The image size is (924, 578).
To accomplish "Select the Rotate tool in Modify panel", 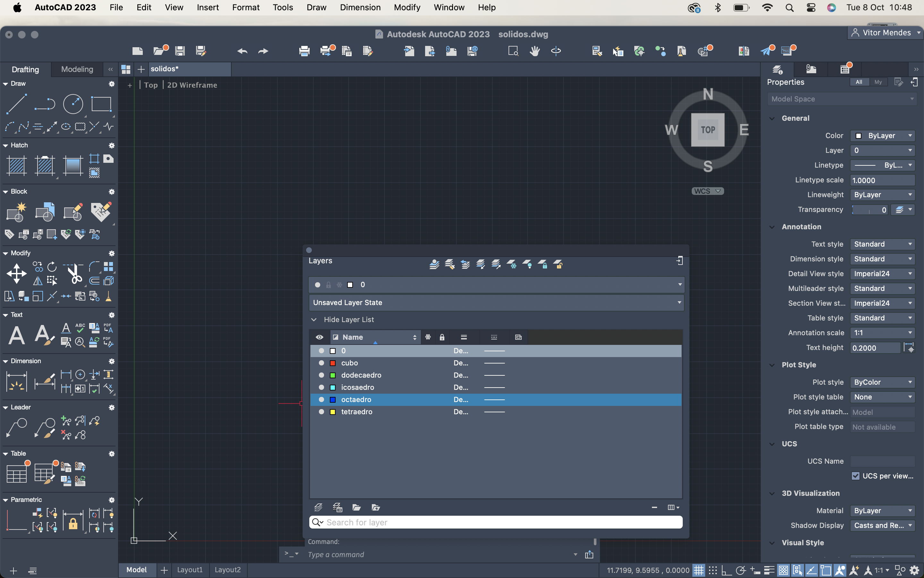I will (52, 267).
